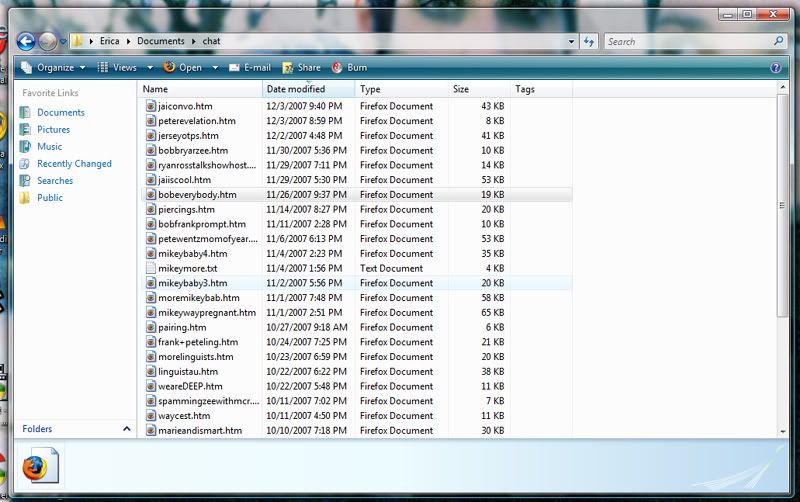Sort by the Type column header
800x502 pixels.
point(402,89)
